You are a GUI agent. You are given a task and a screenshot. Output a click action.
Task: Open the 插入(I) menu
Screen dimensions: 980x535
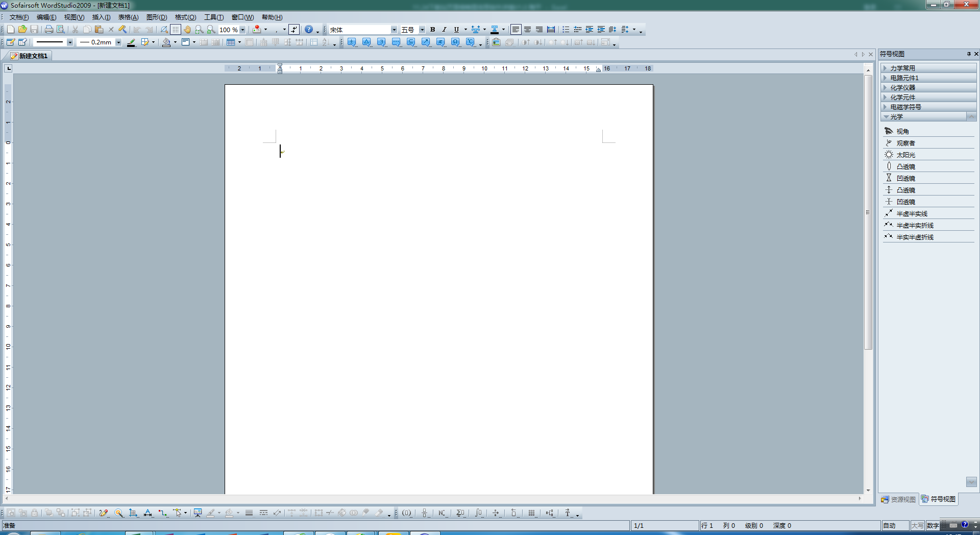click(101, 17)
